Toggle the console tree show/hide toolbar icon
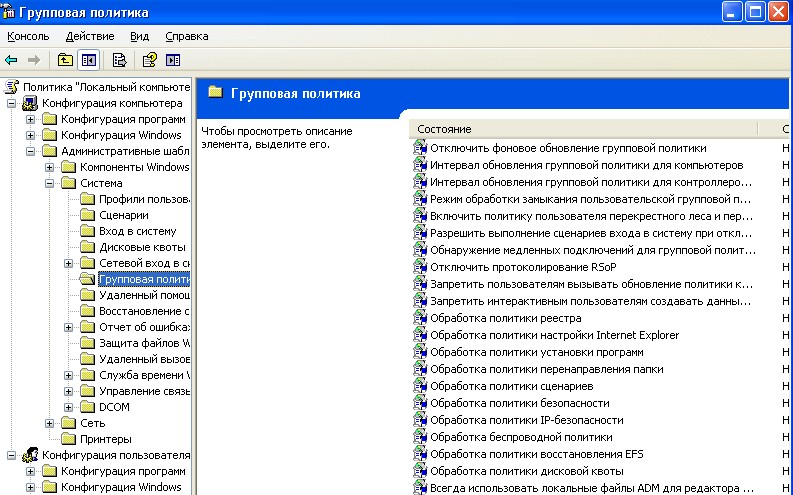Screen dimensions: 793x495 [89, 61]
